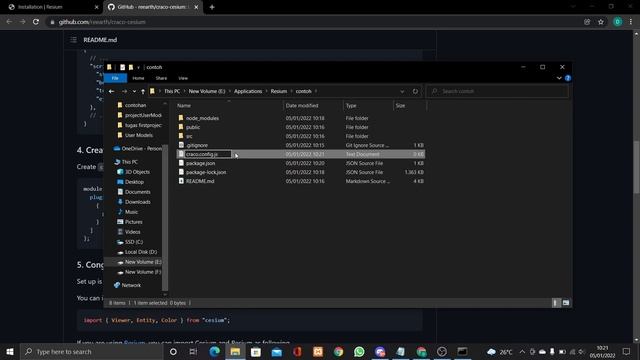Image resolution: width=640 pixels, height=360 pixels.
Task: Open the Home ribbon tab
Action: pyautogui.click(x=138, y=78)
